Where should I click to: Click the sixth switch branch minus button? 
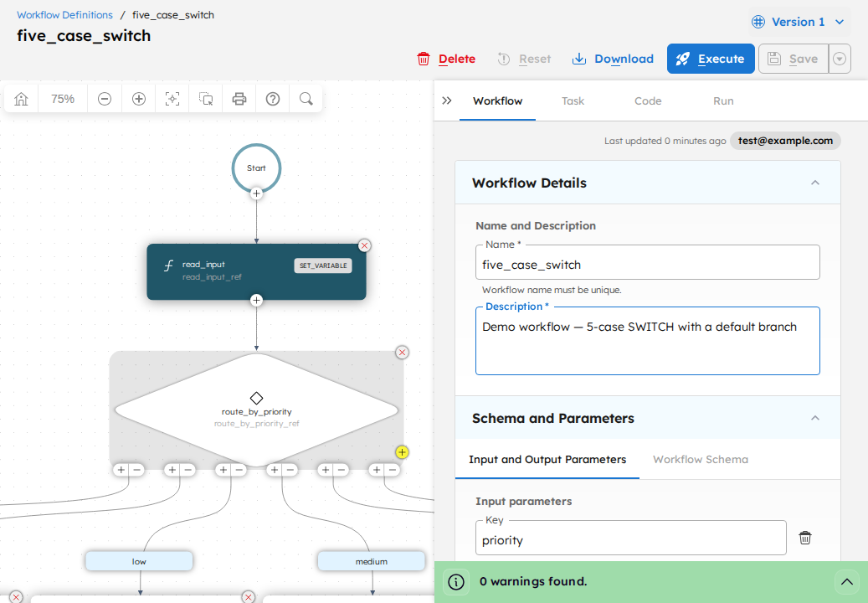[393, 470]
